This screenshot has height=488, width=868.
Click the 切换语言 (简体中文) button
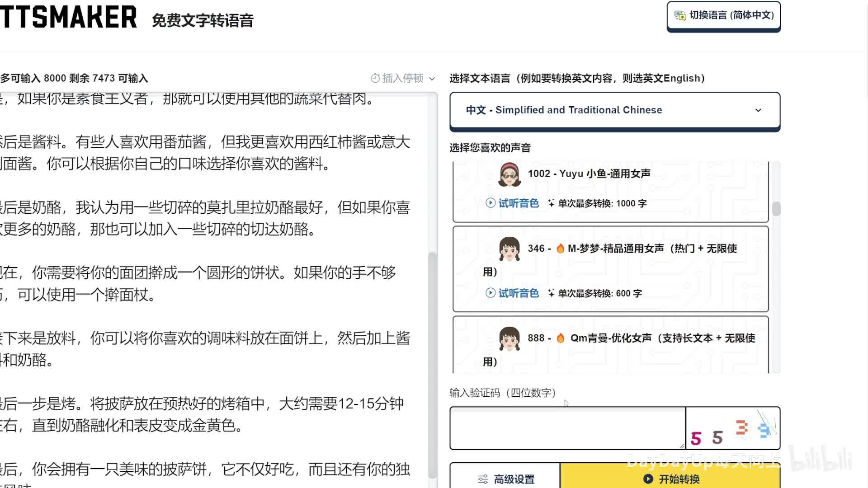[724, 15]
